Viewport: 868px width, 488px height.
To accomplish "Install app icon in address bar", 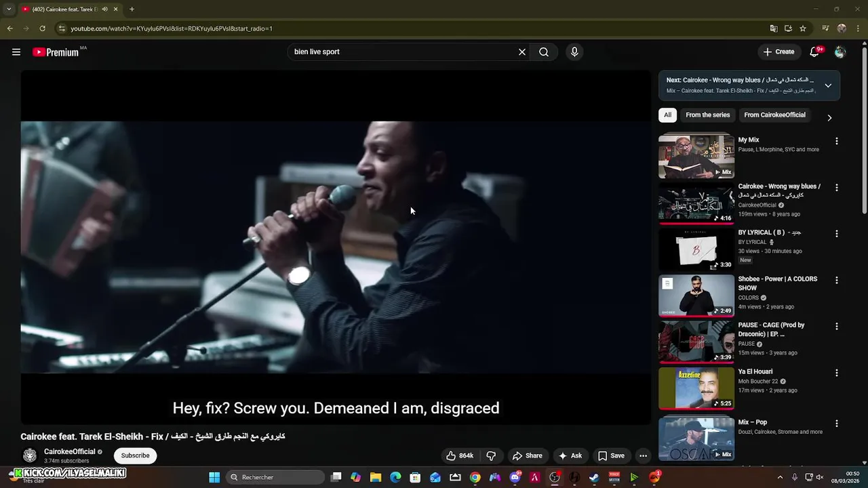I will [x=788, y=28].
